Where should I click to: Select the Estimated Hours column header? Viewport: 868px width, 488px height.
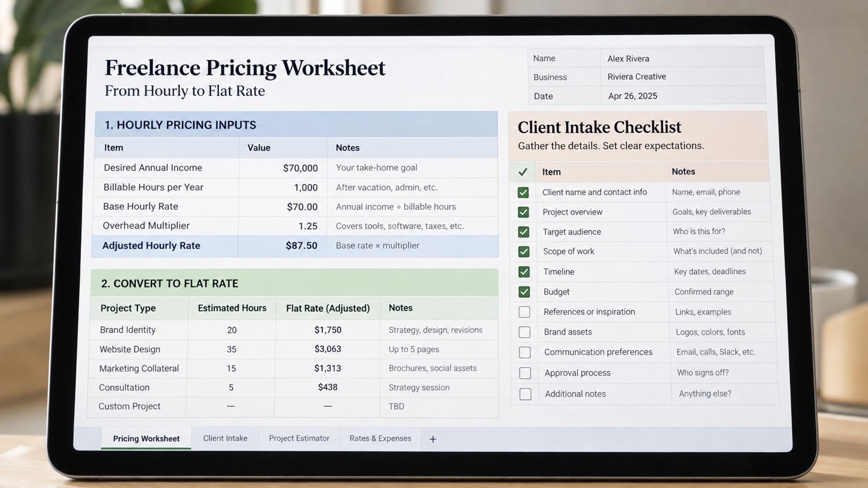232,308
